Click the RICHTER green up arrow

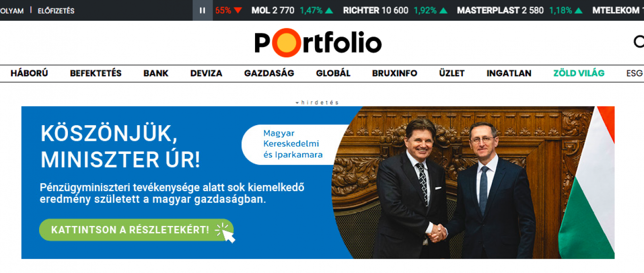coord(443,10)
